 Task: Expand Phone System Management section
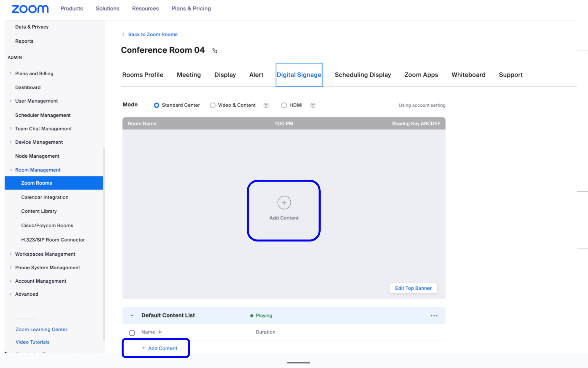pyautogui.click(x=11, y=268)
